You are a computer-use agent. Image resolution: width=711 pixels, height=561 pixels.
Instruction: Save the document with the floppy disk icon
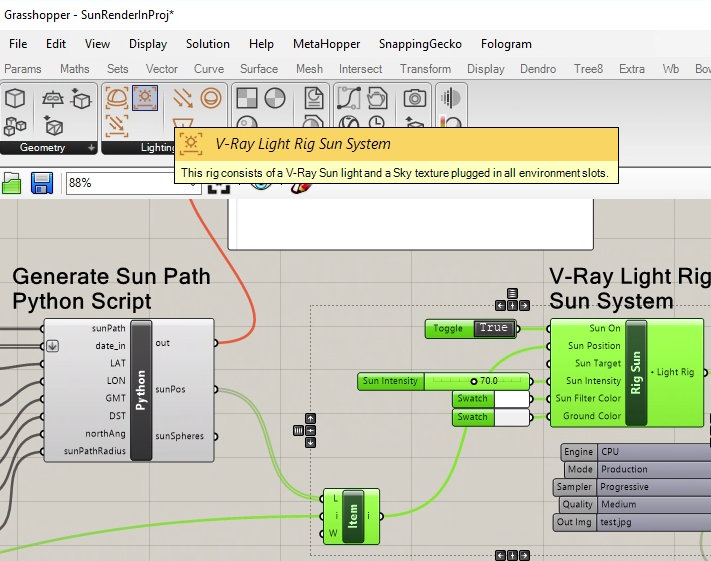pos(42,183)
